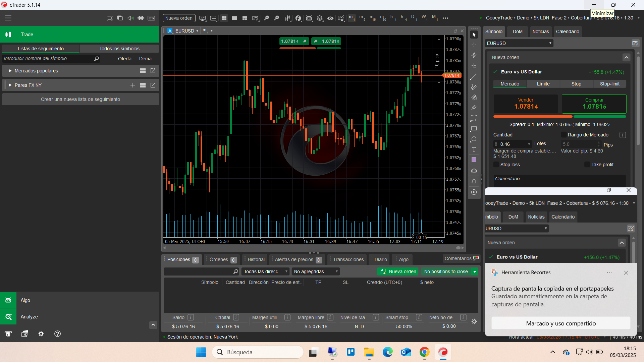This screenshot has height=362, width=644.
Task: Open the Transacciones tab
Action: 348,259
